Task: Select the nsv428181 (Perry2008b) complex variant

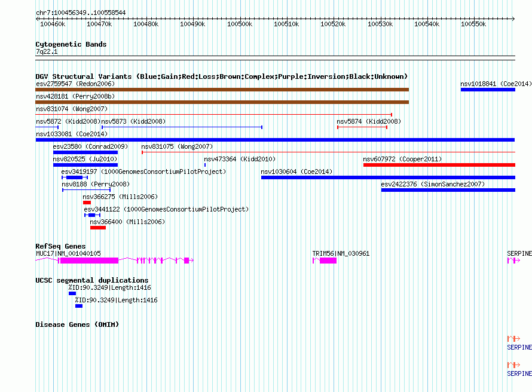Action: (222, 102)
